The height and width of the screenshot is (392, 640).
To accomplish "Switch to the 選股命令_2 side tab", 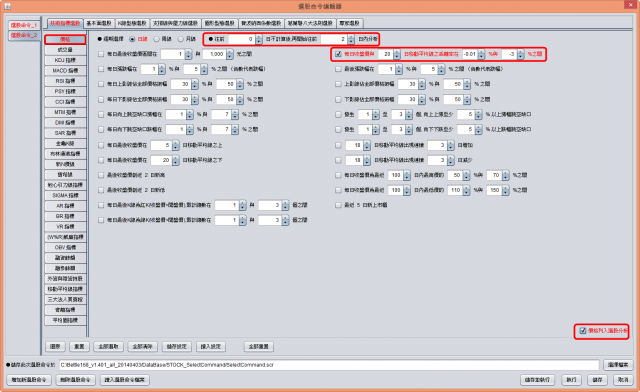I will click(x=24, y=36).
